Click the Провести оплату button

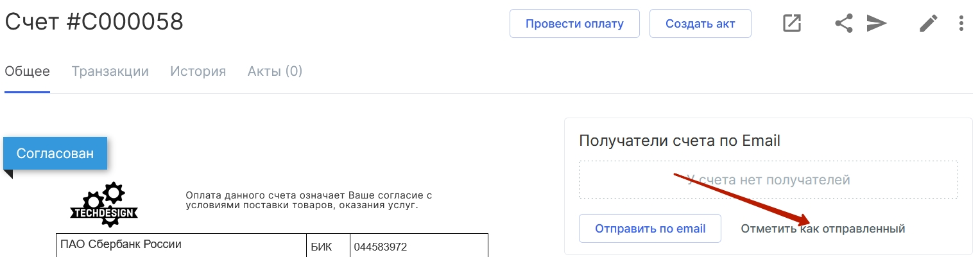[x=575, y=24]
